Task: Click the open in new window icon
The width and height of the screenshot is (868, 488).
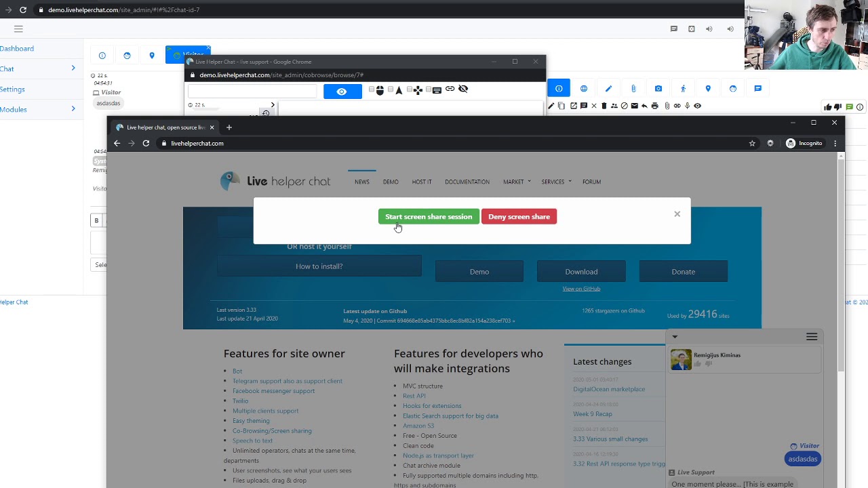Action: coord(574,106)
